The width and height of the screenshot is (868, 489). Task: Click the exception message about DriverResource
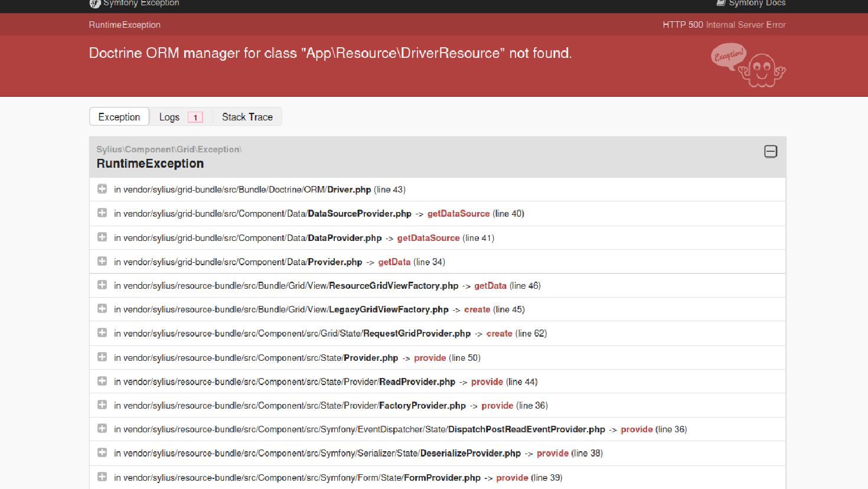click(330, 53)
